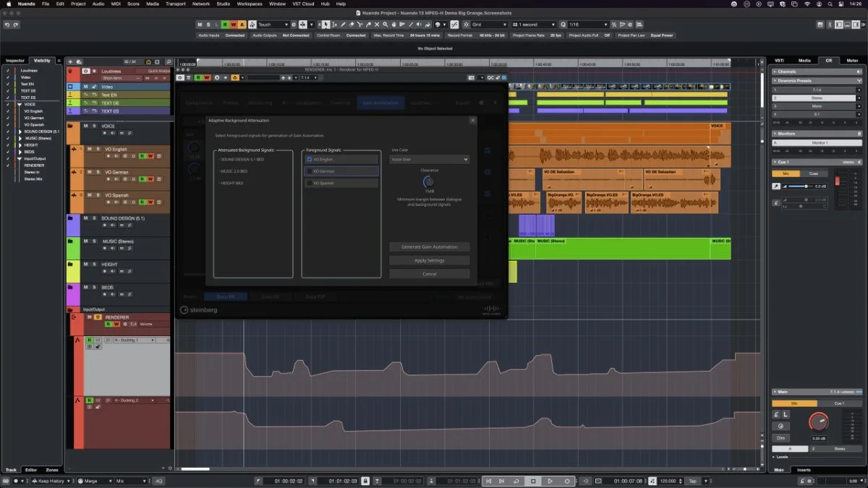
Task: Adjust the Cue 1 level slider
Action: tap(805, 186)
